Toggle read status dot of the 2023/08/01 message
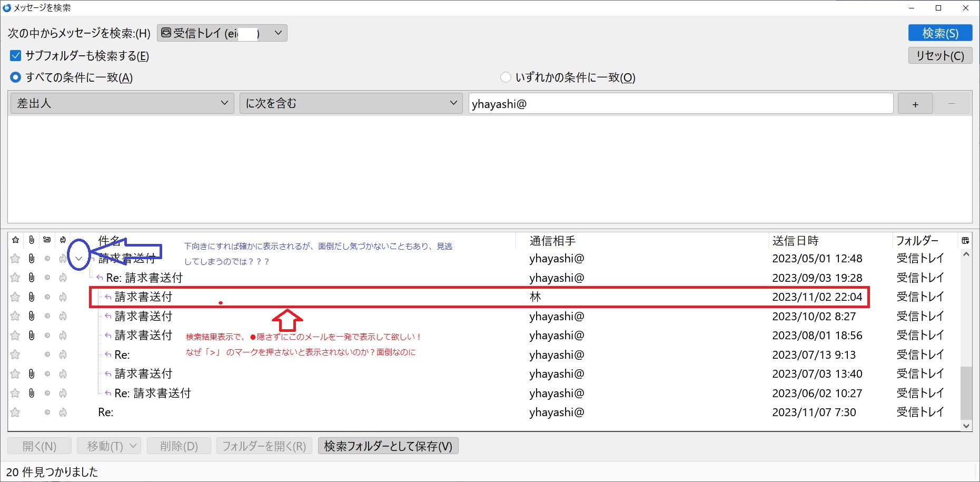 (47, 336)
